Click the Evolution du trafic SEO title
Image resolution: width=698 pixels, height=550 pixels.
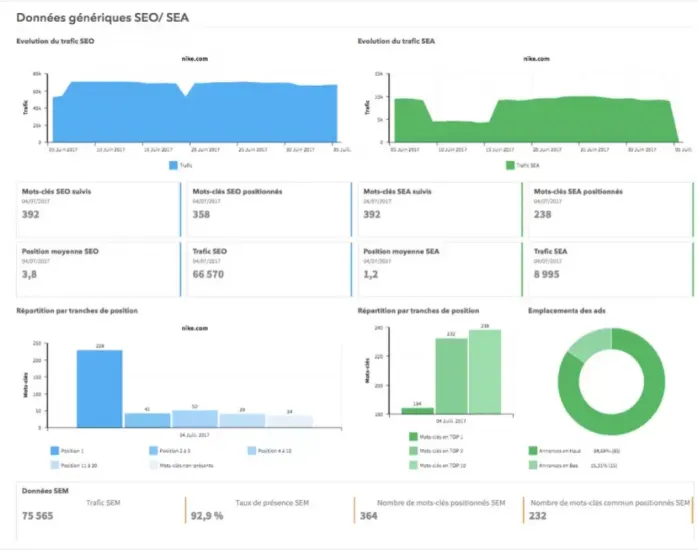tap(55, 41)
